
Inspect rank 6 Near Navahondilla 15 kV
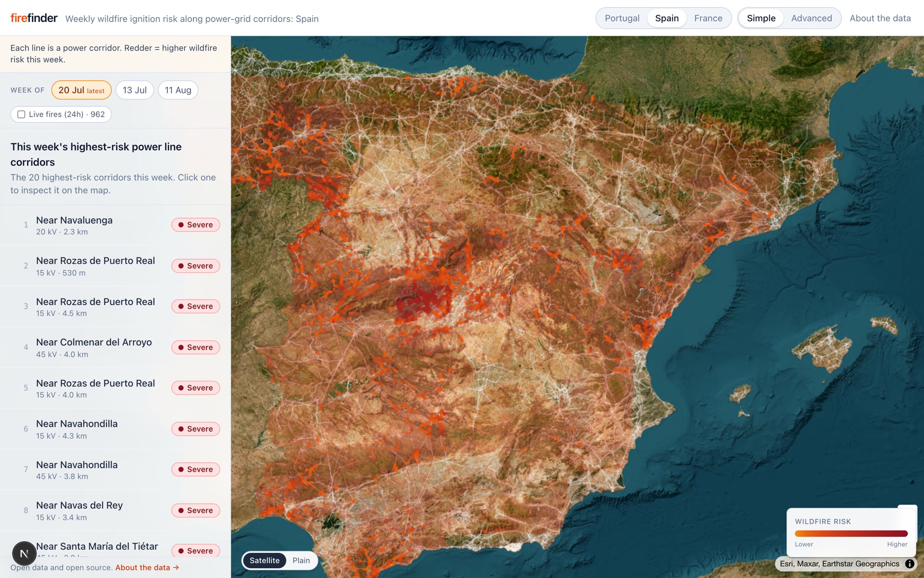click(115, 429)
